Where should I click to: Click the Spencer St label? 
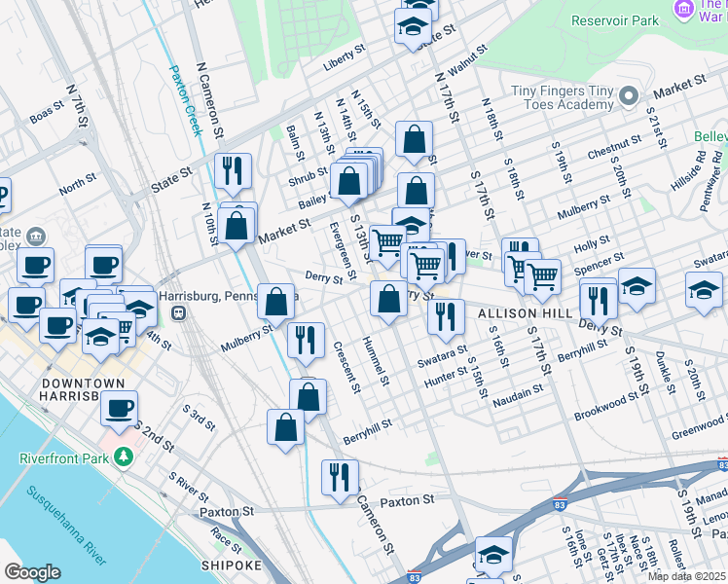599,264
